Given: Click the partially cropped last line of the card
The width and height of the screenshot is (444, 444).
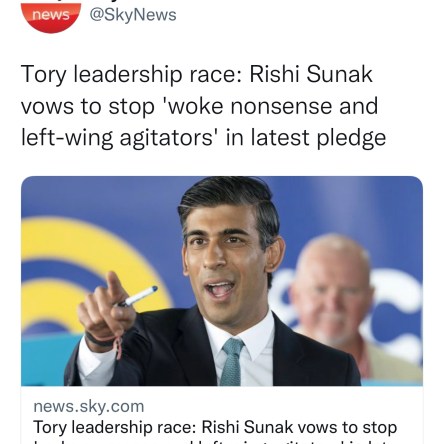Looking at the screenshot, I should click(215, 442).
